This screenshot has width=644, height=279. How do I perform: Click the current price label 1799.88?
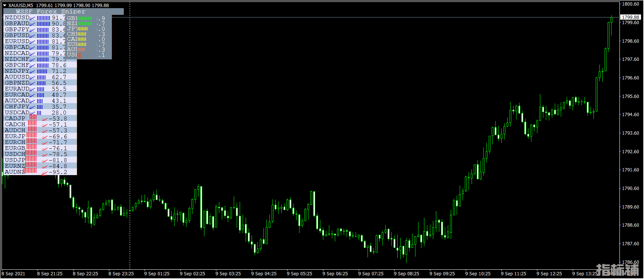(631, 17)
